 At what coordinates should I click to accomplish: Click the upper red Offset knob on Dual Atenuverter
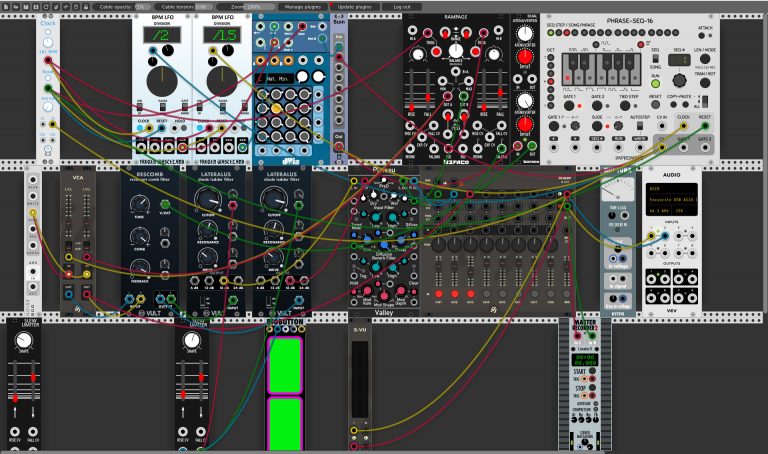[x=525, y=57]
